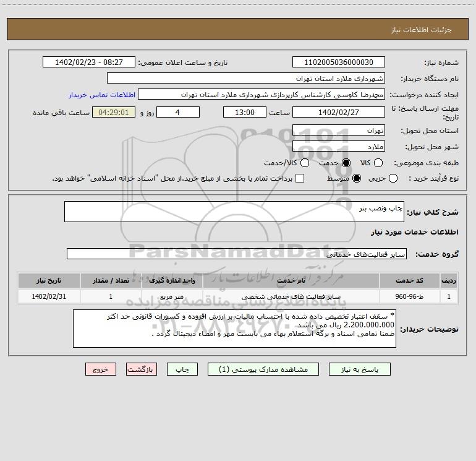This screenshot has width=476, height=461.
Task: Select the کالا/خدمت radio button
Action: 305,163
